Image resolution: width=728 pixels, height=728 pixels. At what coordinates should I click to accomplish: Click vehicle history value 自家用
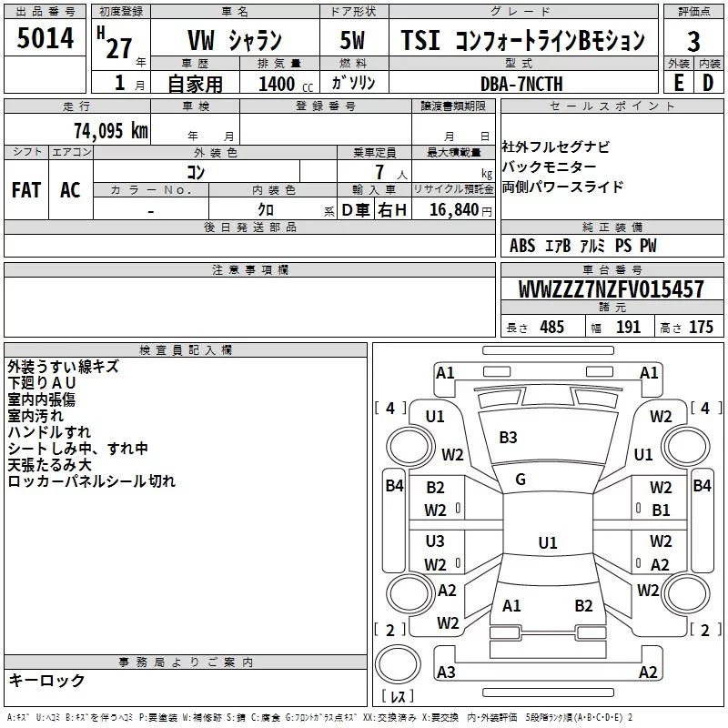pos(195,84)
